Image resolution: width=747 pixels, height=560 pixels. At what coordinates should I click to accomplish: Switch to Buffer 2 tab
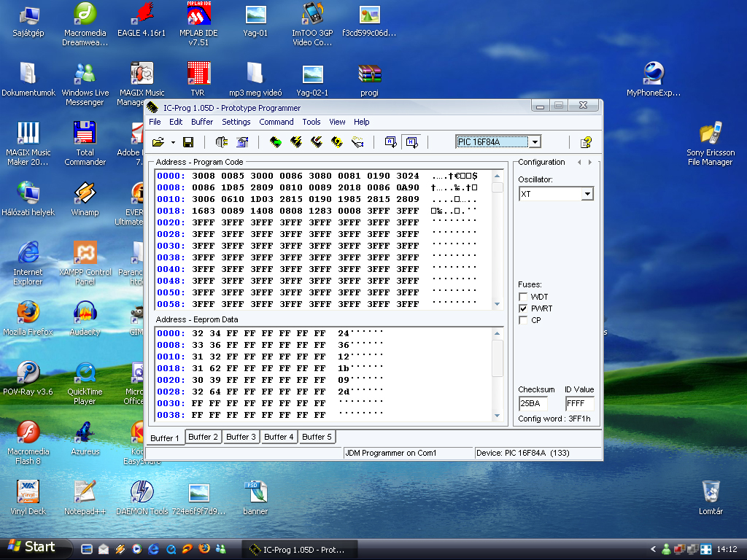pyautogui.click(x=203, y=437)
